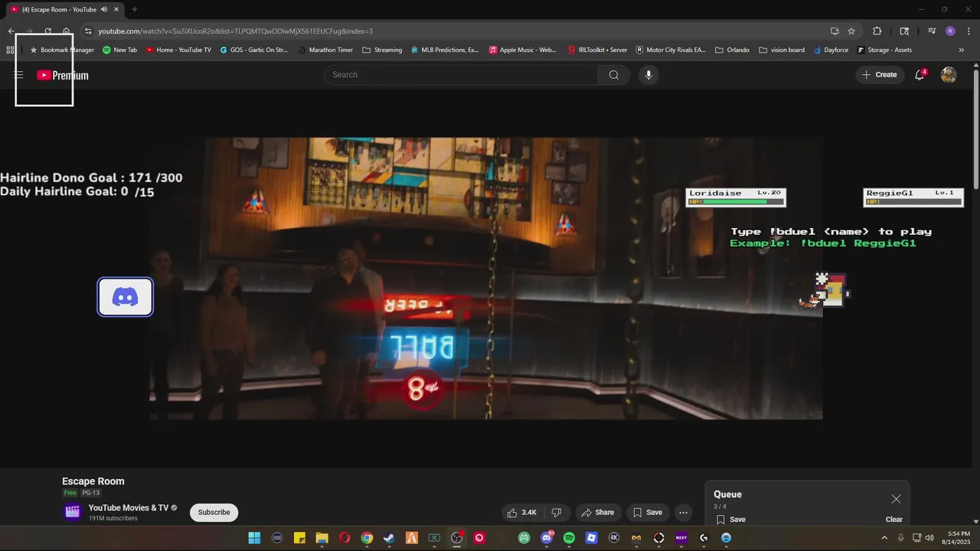Show hidden bookmarks with the overflow chevron
The image size is (980, 551).
[x=962, y=50]
